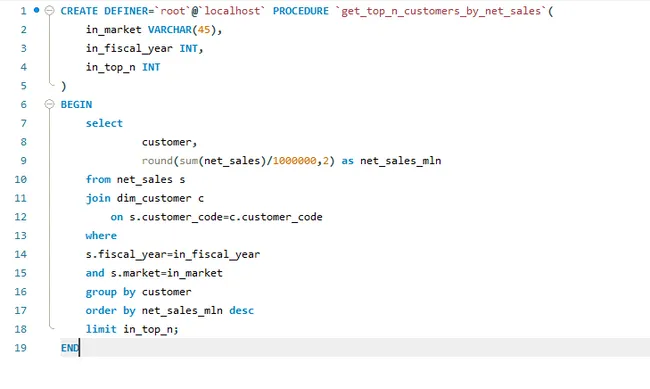Click line number 19 in the gutter
This screenshot has height=389, width=650.
(21, 348)
